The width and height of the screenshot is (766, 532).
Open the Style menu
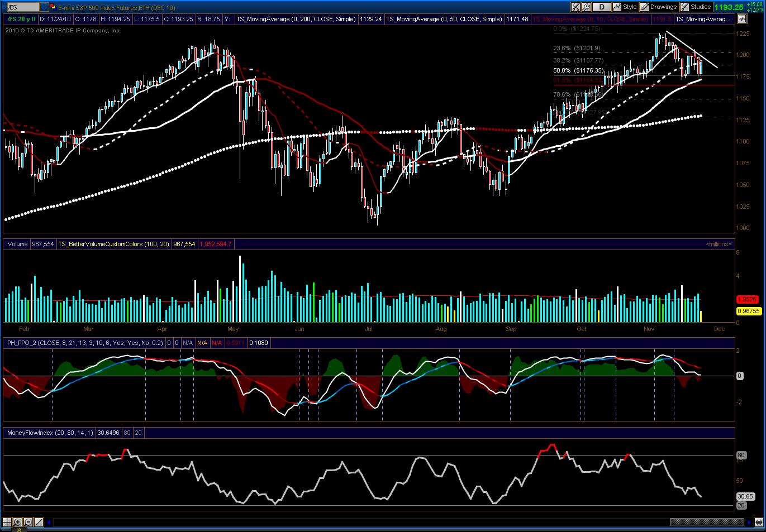(x=625, y=7)
